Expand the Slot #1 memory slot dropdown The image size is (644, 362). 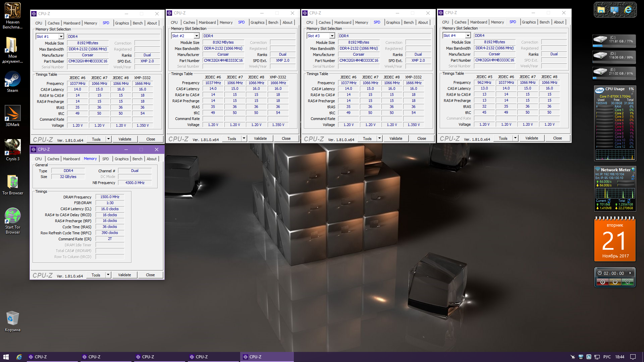61,37
